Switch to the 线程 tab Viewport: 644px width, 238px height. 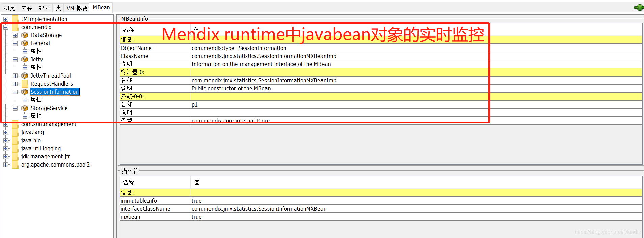pos(44,8)
